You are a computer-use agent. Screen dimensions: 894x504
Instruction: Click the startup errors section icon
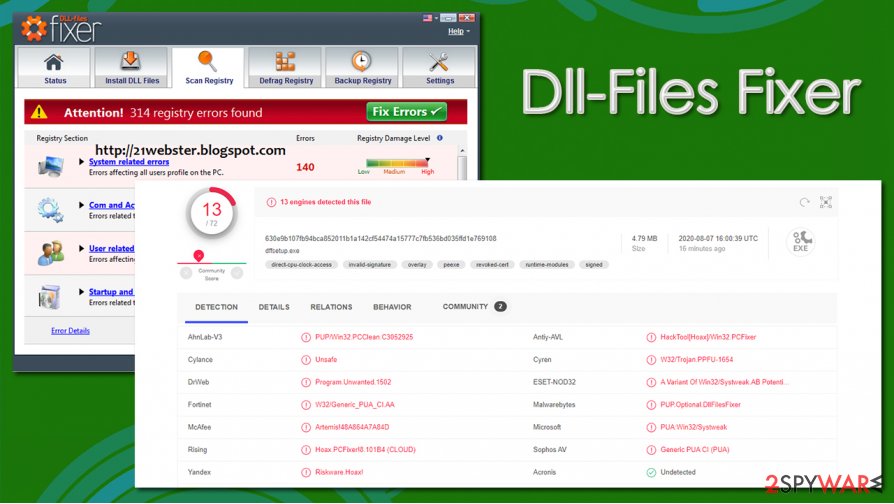49,296
